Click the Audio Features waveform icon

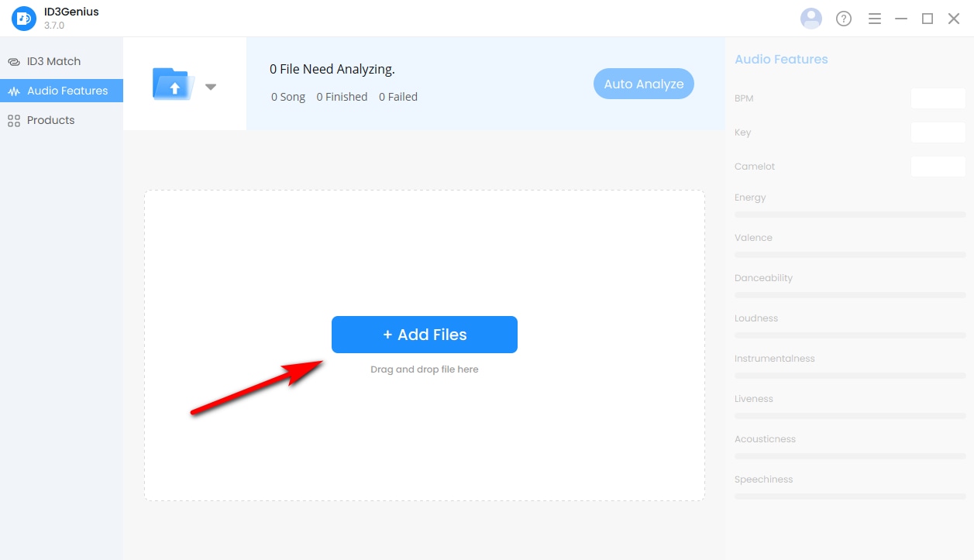coord(13,91)
